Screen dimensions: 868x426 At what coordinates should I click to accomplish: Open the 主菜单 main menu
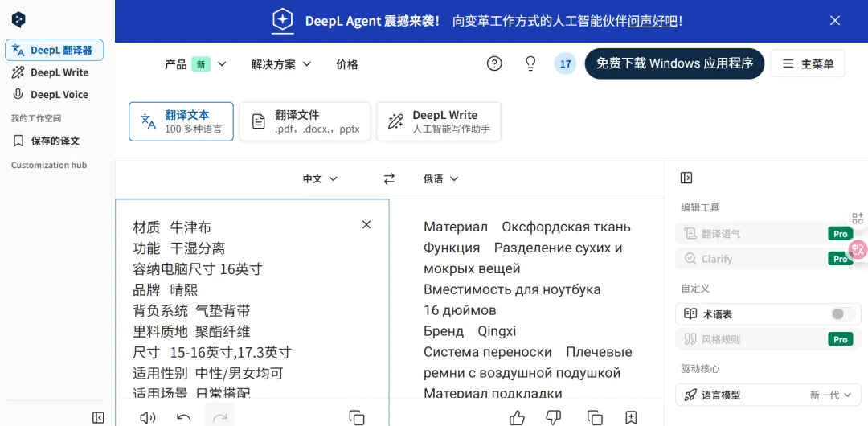(x=808, y=63)
